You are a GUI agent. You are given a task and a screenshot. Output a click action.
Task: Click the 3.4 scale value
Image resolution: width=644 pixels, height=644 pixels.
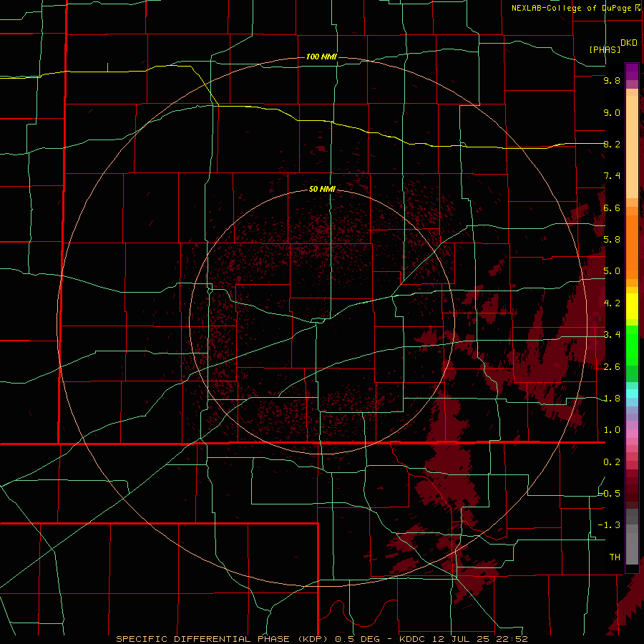612,335
